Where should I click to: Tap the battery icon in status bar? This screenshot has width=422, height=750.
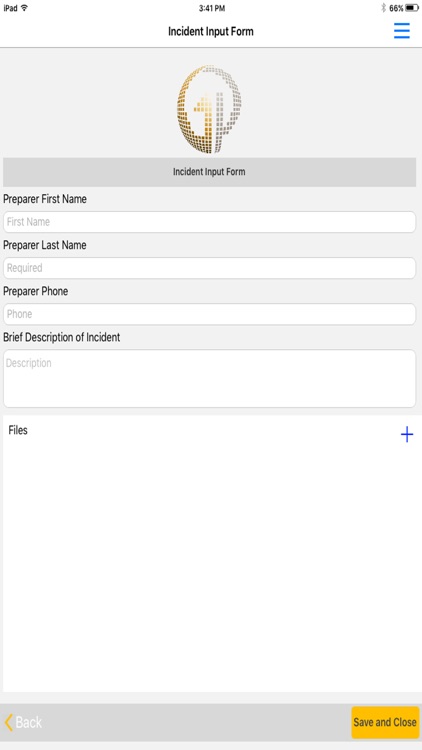pos(412,8)
